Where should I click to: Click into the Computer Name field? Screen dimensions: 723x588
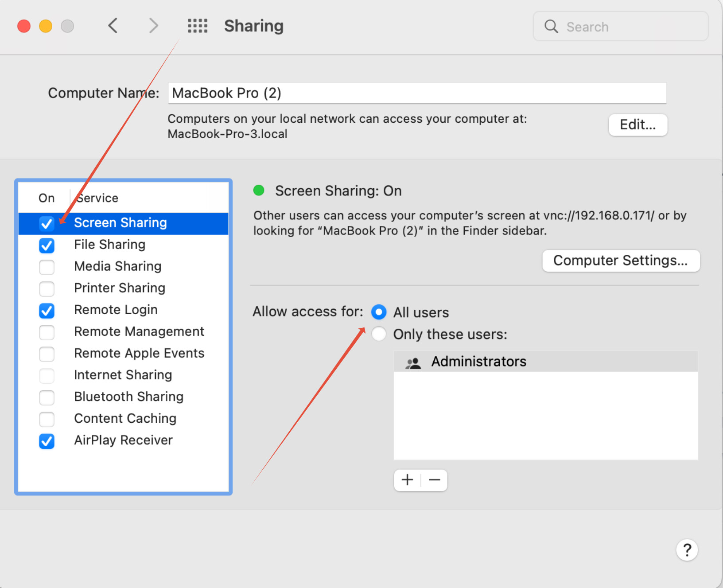click(x=416, y=93)
